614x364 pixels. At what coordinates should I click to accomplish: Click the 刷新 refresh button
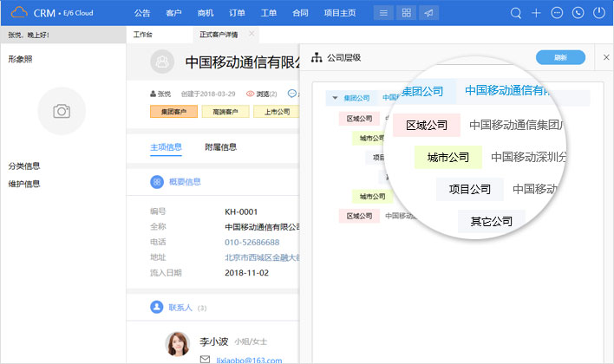(x=561, y=57)
